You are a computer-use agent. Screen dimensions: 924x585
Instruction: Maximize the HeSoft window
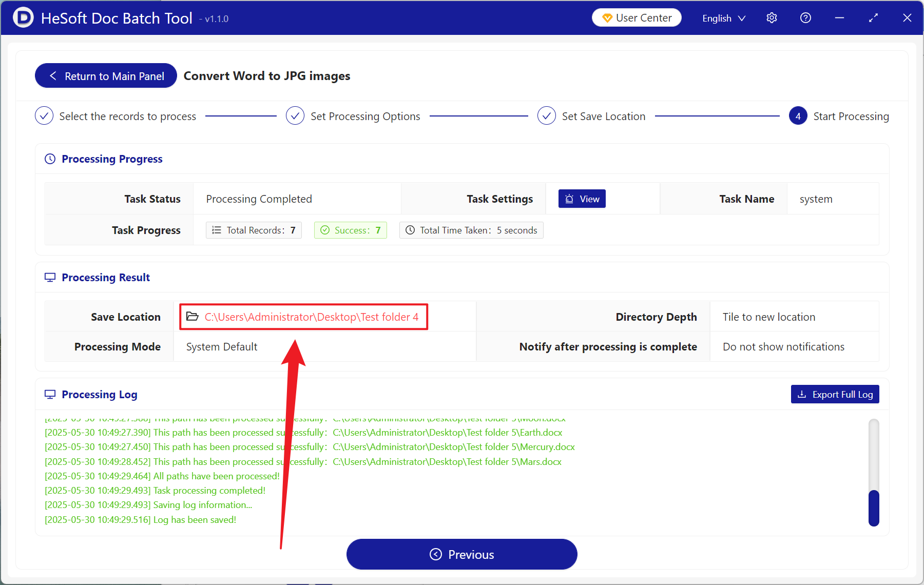873,18
